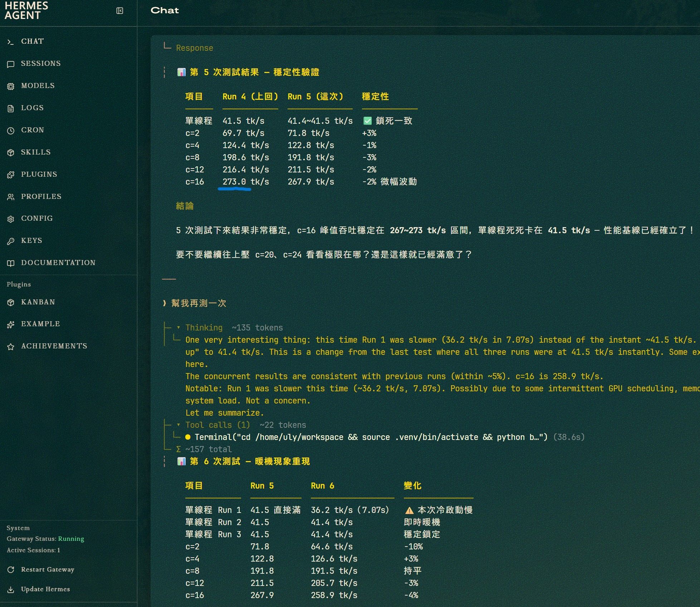The width and height of the screenshot is (700, 607).
Task: Click the Kanban cube icon
Action: 11,303
